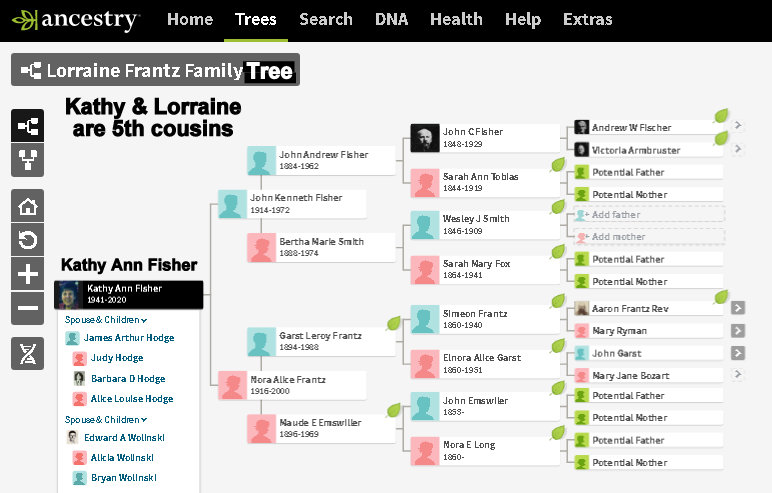Switch to family view in left toolbar

coord(28,160)
